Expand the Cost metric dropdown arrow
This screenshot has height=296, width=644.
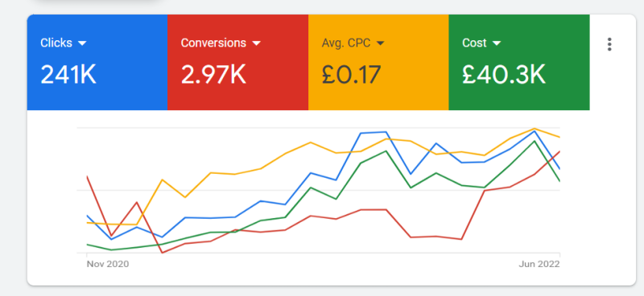(497, 43)
